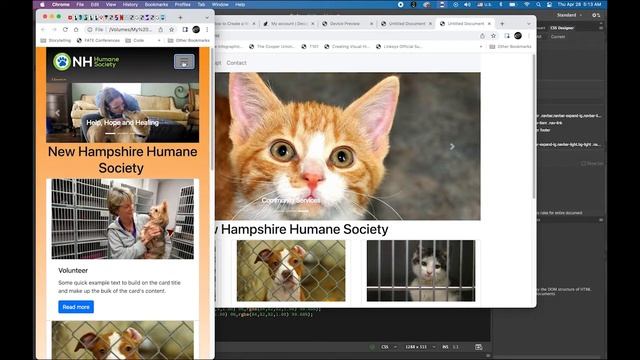
Task: Open the Volunteer card photo
Action: pyautogui.click(x=122, y=219)
